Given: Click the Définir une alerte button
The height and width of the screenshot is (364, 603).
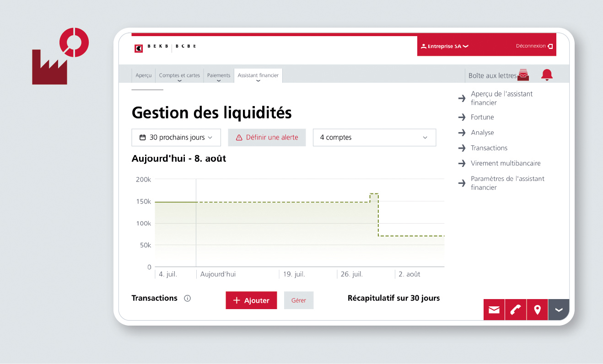Looking at the screenshot, I should coord(267,138).
